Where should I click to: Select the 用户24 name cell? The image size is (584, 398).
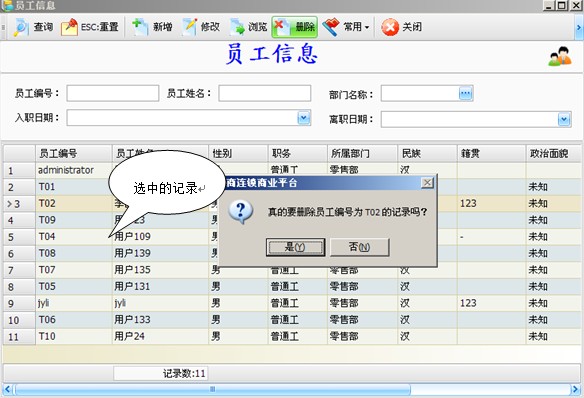point(160,336)
